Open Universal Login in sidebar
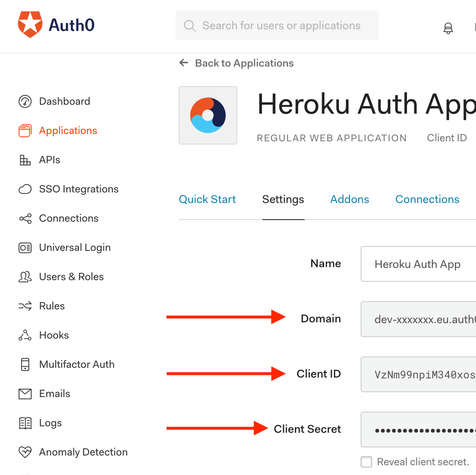The height and width of the screenshot is (475, 476). click(75, 248)
